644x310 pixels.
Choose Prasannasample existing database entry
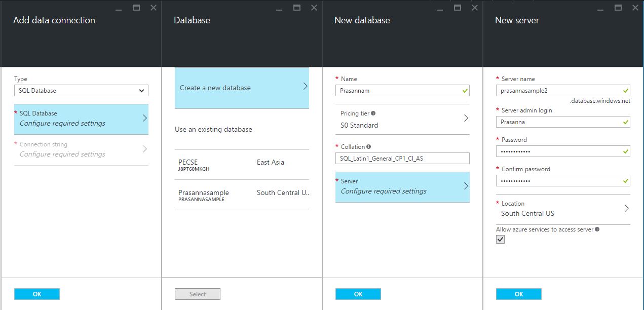(242, 196)
